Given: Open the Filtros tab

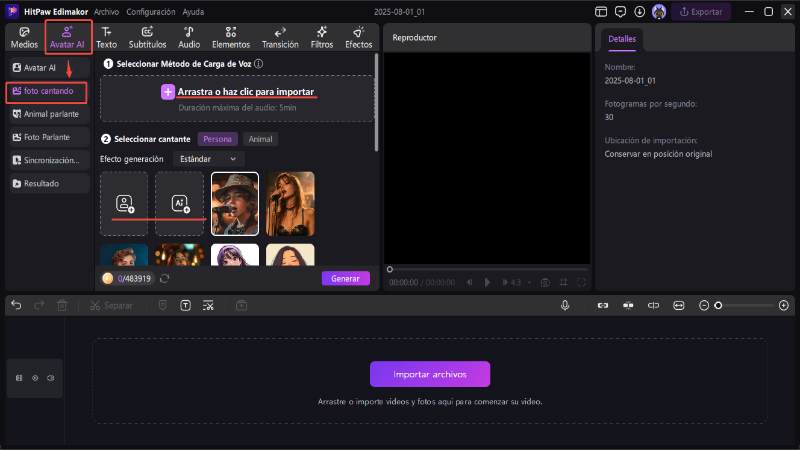Looking at the screenshot, I should pos(321,38).
